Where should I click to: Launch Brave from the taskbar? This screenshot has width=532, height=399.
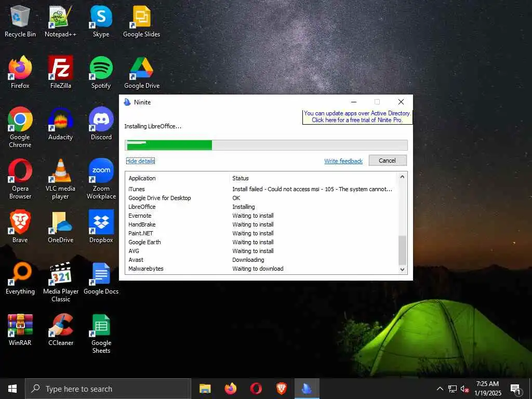(281, 389)
